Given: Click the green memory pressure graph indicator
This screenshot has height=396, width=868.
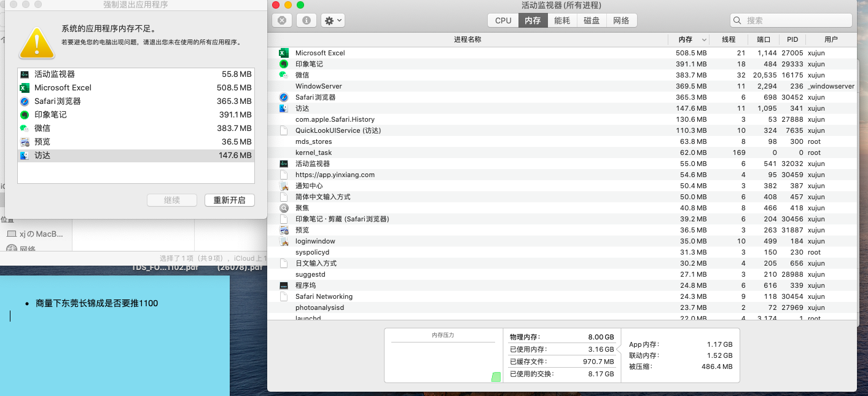Looking at the screenshot, I should coord(496,376).
